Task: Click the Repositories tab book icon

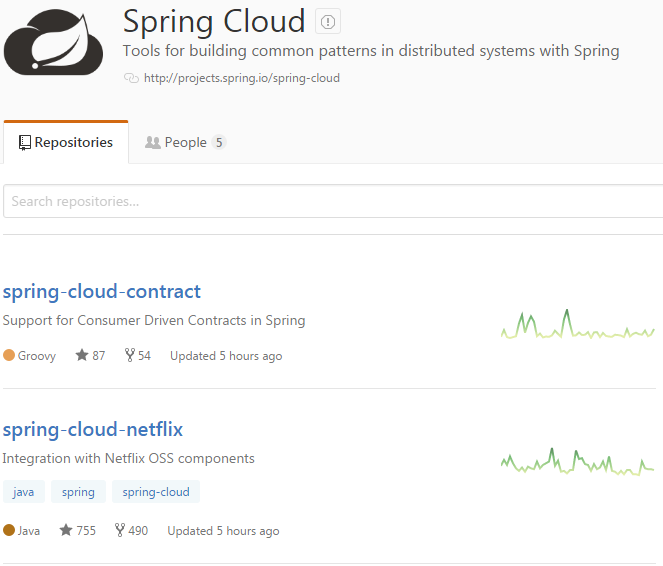Action: coord(25,143)
